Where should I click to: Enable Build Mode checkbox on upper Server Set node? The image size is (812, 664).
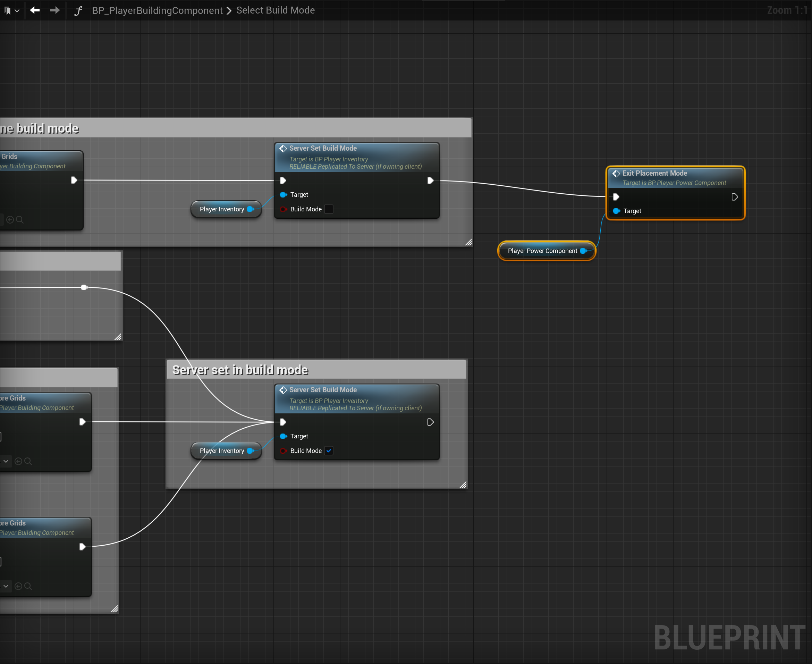coord(328,209)
